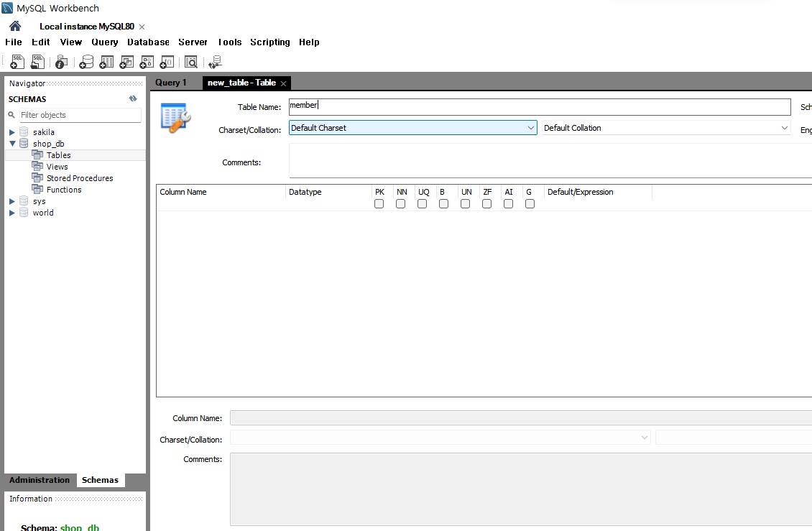Create a new view toolbar icon

126,63
